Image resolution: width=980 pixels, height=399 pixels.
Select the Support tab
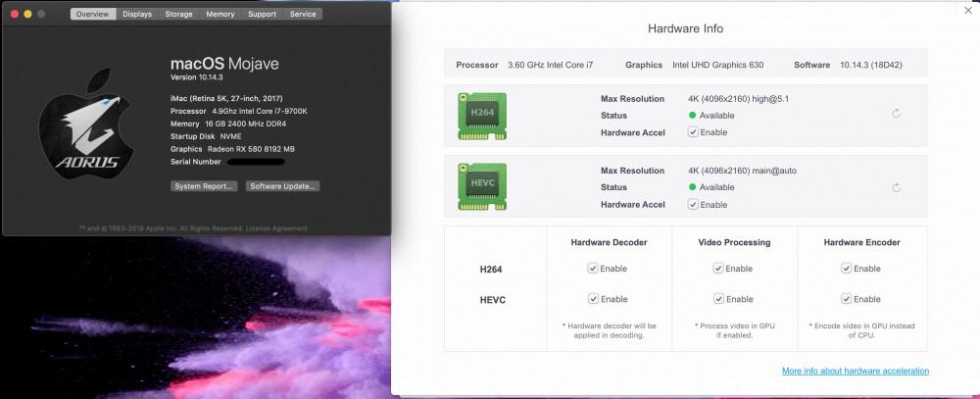262,14
